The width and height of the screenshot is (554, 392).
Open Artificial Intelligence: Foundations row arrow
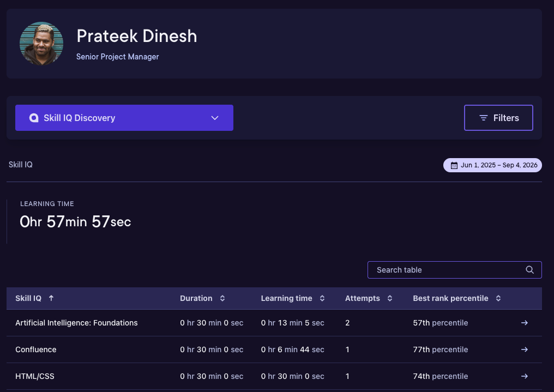(x=525, y=323)
